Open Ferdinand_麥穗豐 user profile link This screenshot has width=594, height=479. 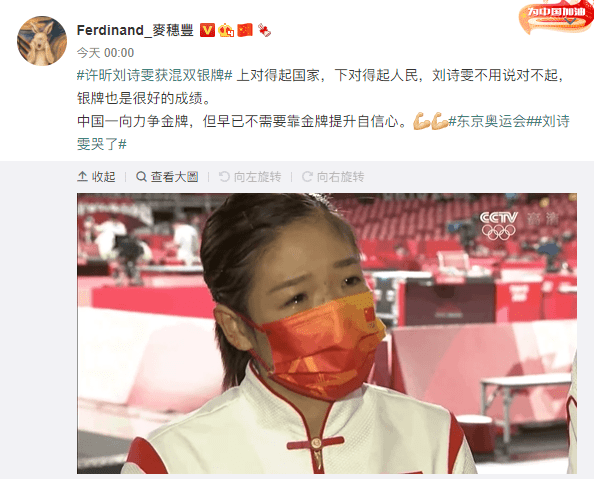(x=135, y=30)
